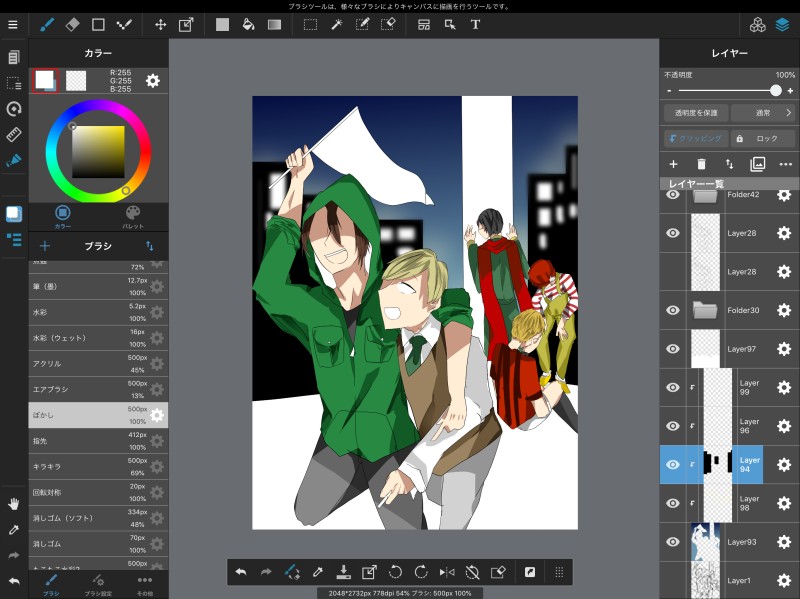The width and height of the screenshot is (800, 599).
Task: Enable the クリッピング clipping toggle
Action: (695, 139)
